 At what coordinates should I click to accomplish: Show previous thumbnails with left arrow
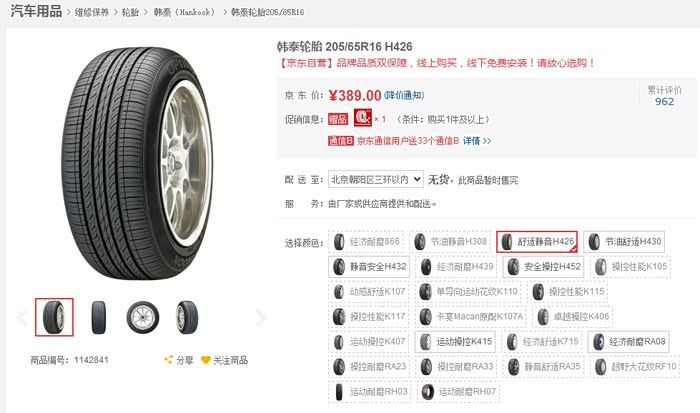tap(22, 317)
